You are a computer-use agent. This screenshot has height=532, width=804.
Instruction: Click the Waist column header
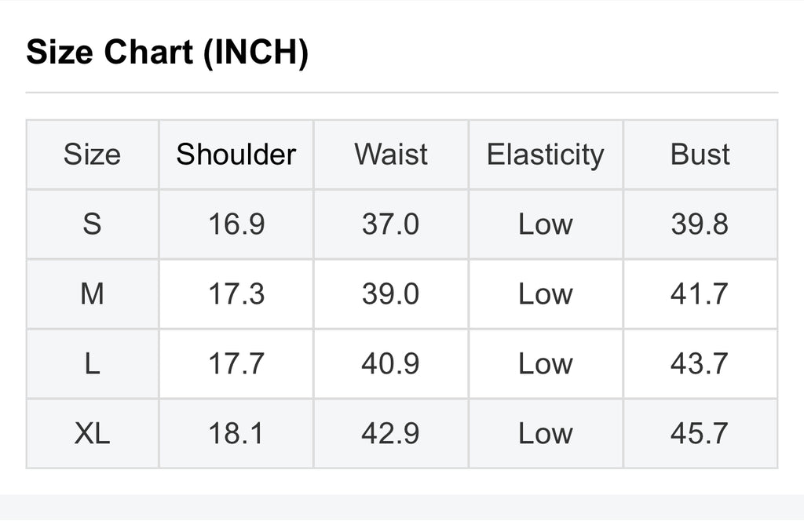pos(391,155)
